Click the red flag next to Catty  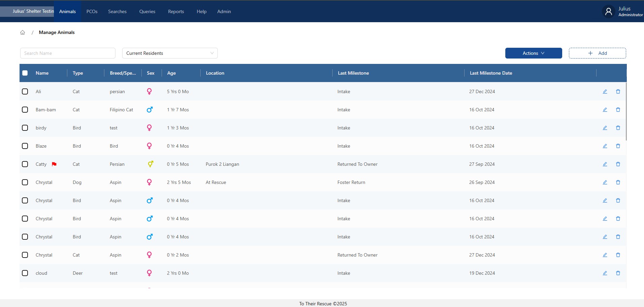click(54, 164)
